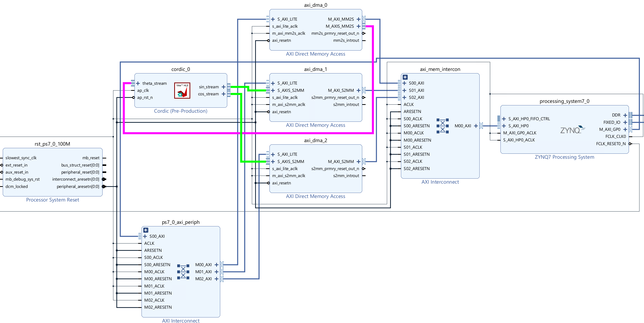644x323 pixels.
Task: Expand S_AXI_LITE interface on axi_dma_0
Action: click(x=273, y=19)
